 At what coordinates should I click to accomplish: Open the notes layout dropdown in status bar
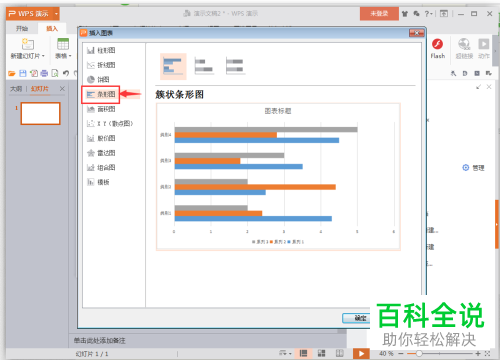pyautogui.click(x=285, y=353)
